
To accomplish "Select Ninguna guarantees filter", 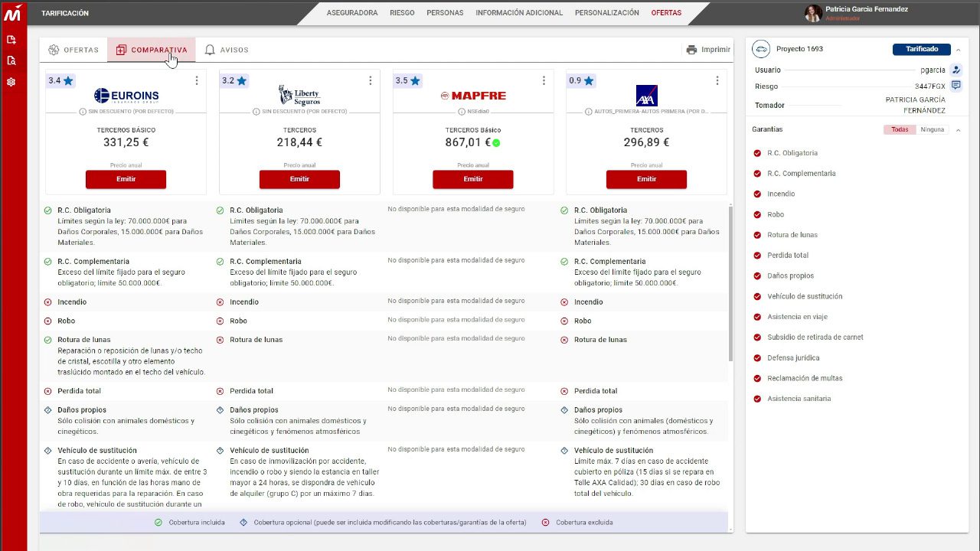I will [932, 129].
